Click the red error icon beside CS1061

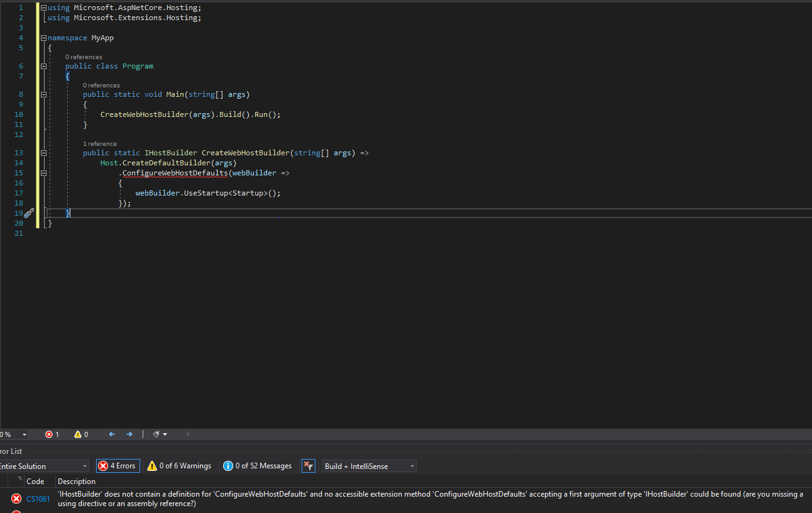click(16, 499)
